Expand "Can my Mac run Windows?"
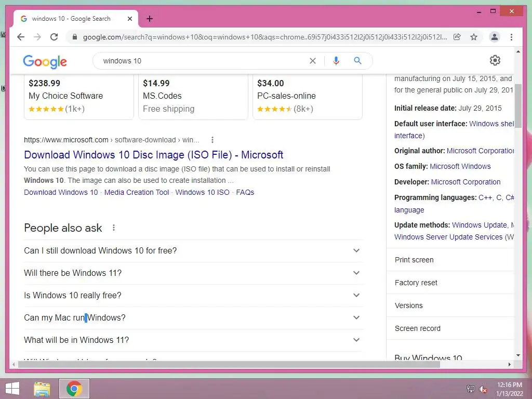532x399 pixels. tap(193, 318)
